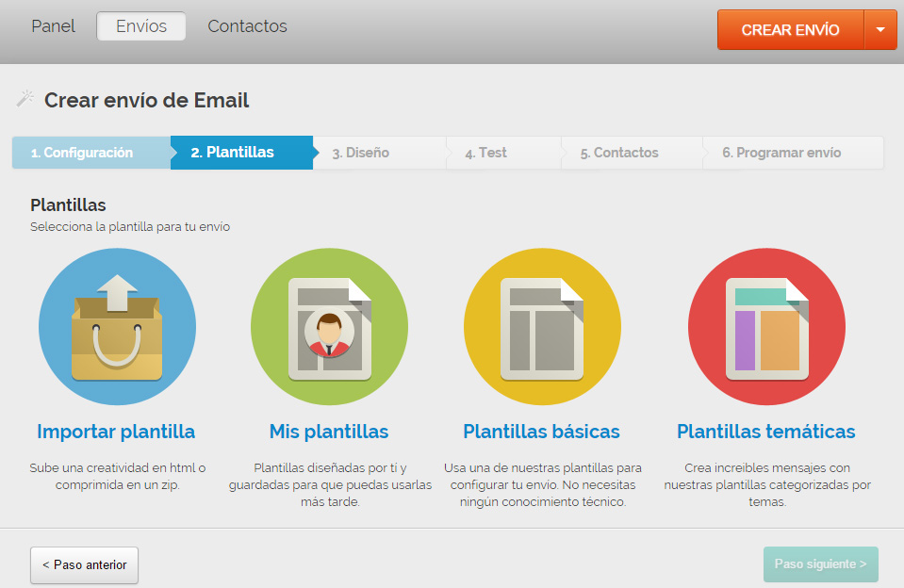This screenshot has height=588, width=904.
Task: Choose the yellow Plantillas básicas icon
Action: point(542,327)
